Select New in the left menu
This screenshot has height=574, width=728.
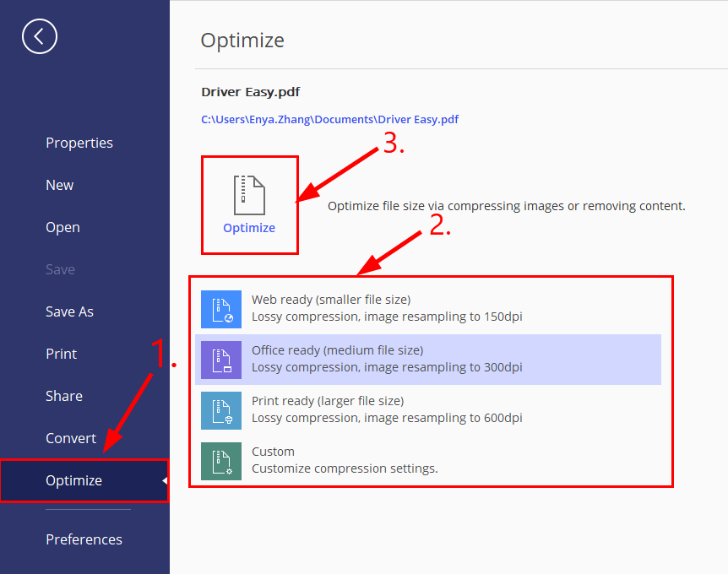[59, 185]
